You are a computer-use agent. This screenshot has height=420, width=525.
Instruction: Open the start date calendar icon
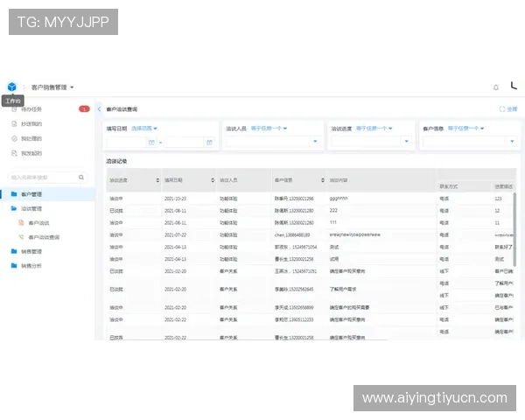151,143
